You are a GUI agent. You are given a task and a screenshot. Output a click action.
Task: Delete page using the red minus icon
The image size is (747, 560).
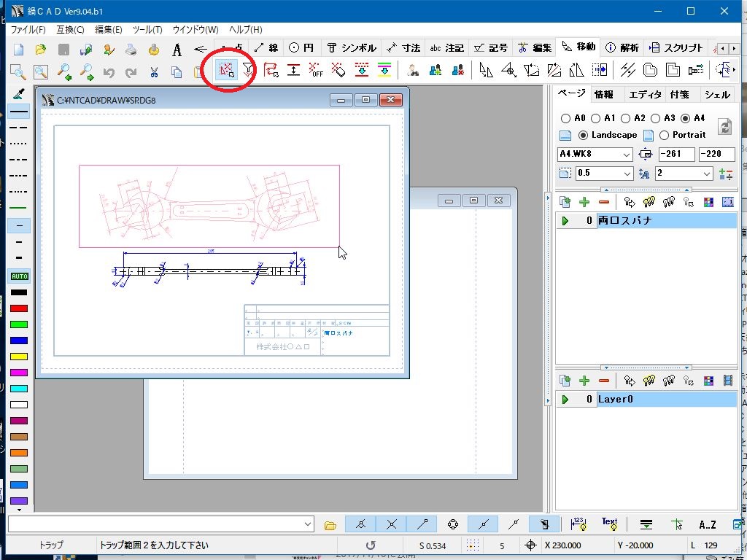603,202
